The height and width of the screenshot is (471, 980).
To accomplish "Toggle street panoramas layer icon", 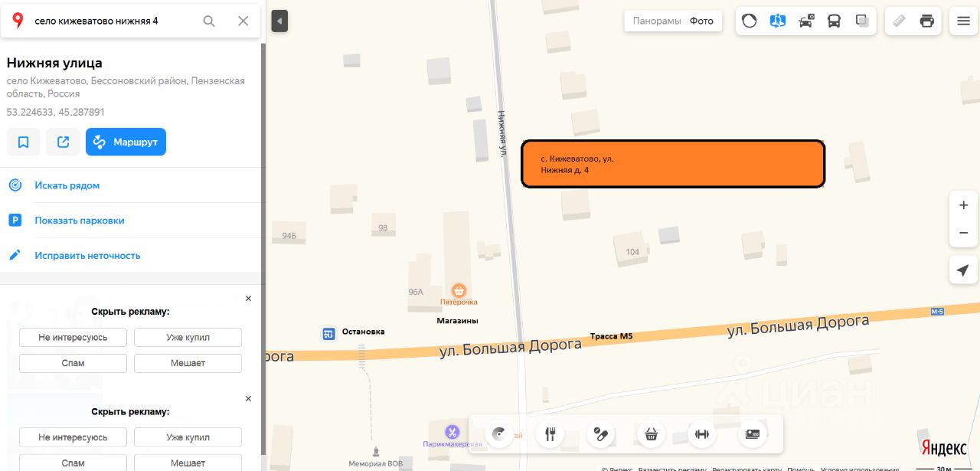I will [778, 21].
